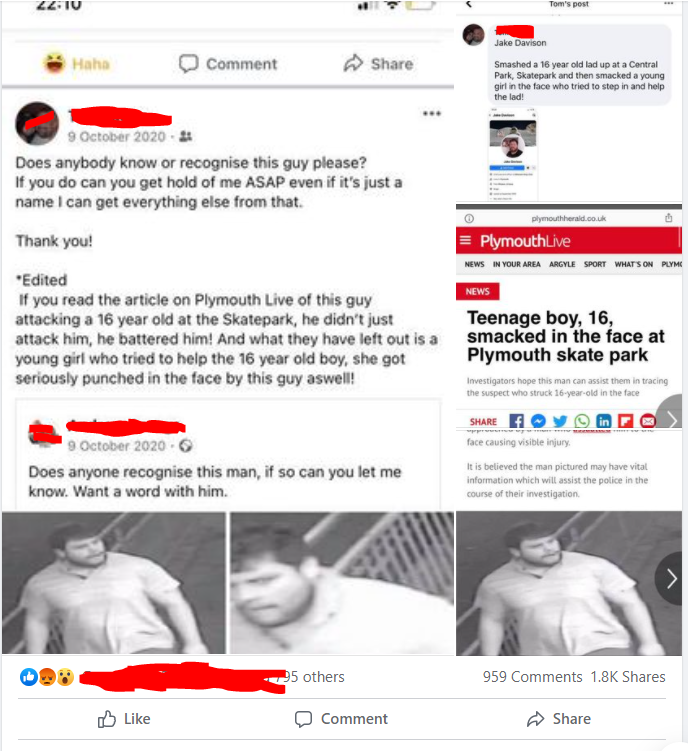
Task: Open the Jake Davison profile screenshot thumbnail
Action: tap(513, 155)
